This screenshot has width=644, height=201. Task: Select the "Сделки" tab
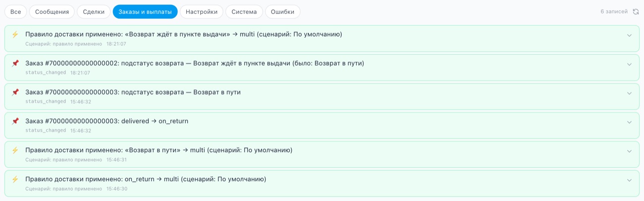click(x=94, y=11)
